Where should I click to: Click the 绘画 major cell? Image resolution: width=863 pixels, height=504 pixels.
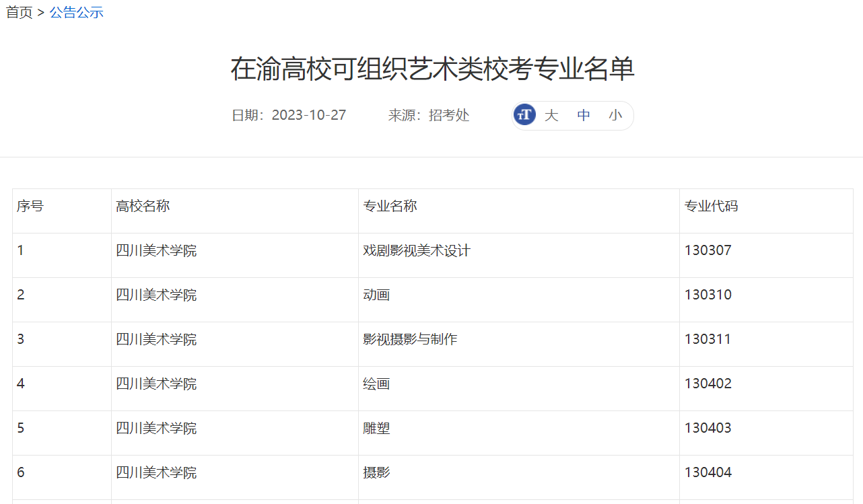coord(376,383)
